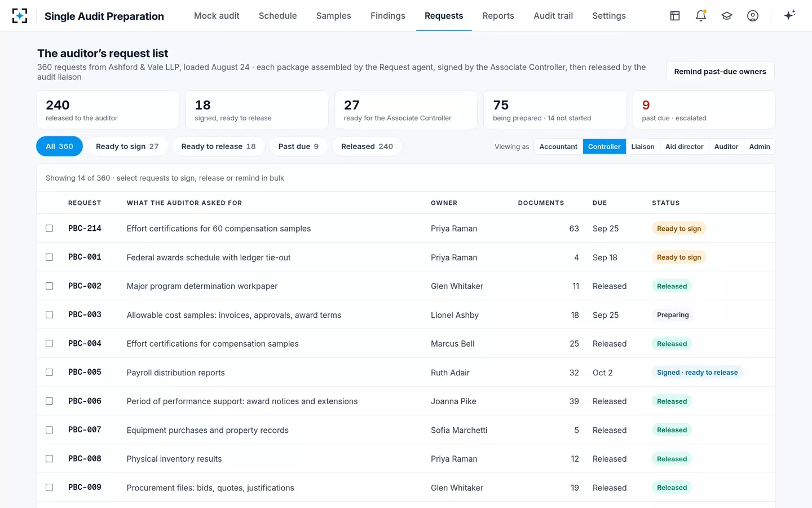Check the PBC-002 request checkbox

pos(50,286)
